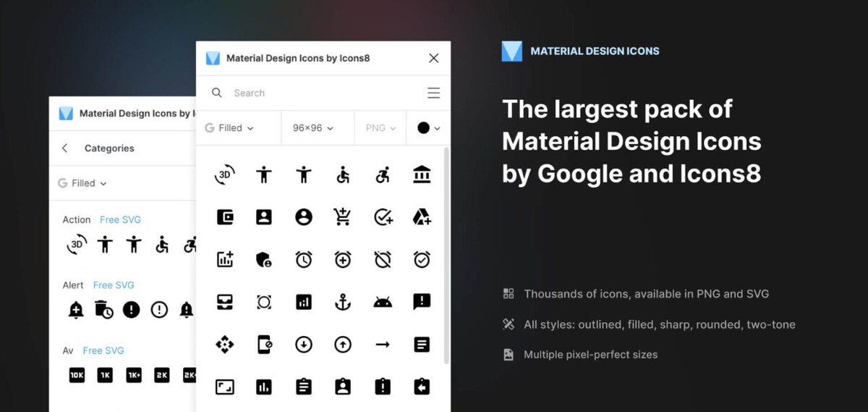Click the API diamond-dots icon
This screenshot has width=868, height=412.
225,345
